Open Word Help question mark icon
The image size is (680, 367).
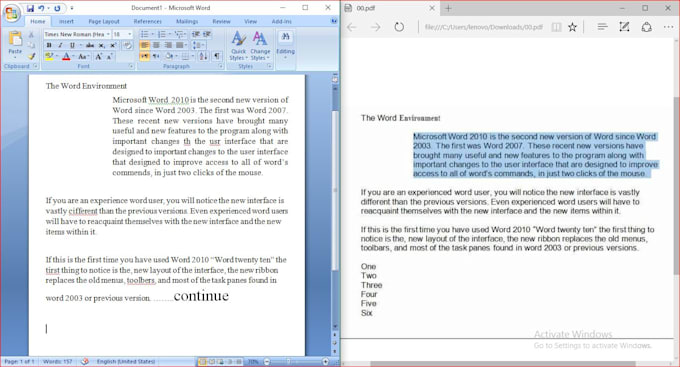pyautogui.click(x=334, y=20)
